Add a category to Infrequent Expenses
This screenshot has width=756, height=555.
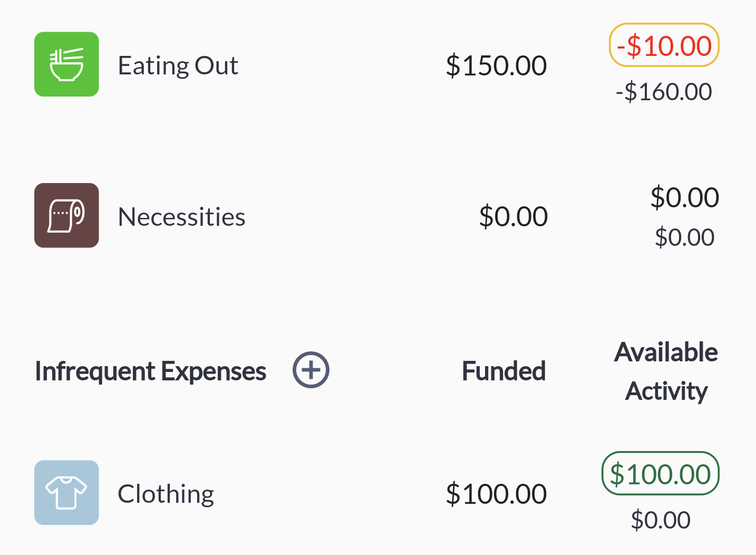[311, 370]
